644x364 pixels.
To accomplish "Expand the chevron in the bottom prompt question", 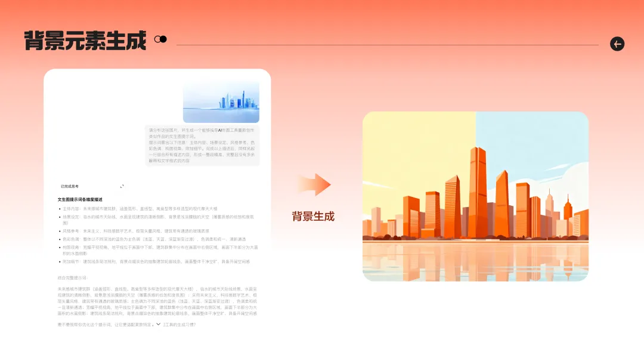I will pos(157,325).
